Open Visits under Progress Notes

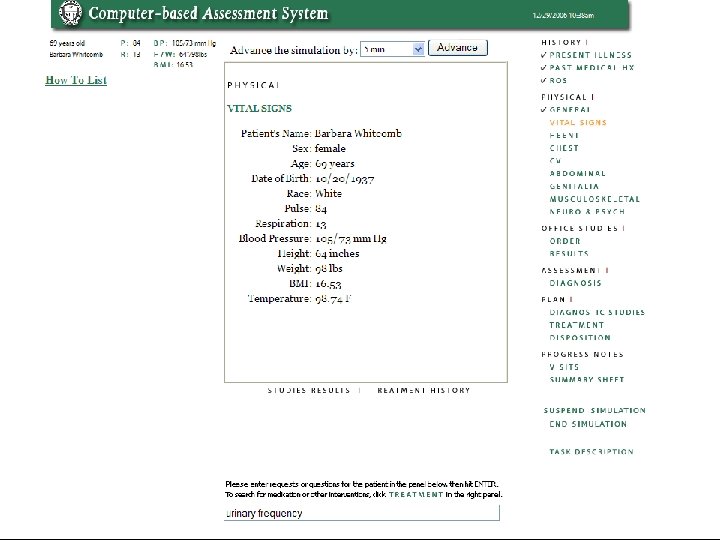(564, 367)
